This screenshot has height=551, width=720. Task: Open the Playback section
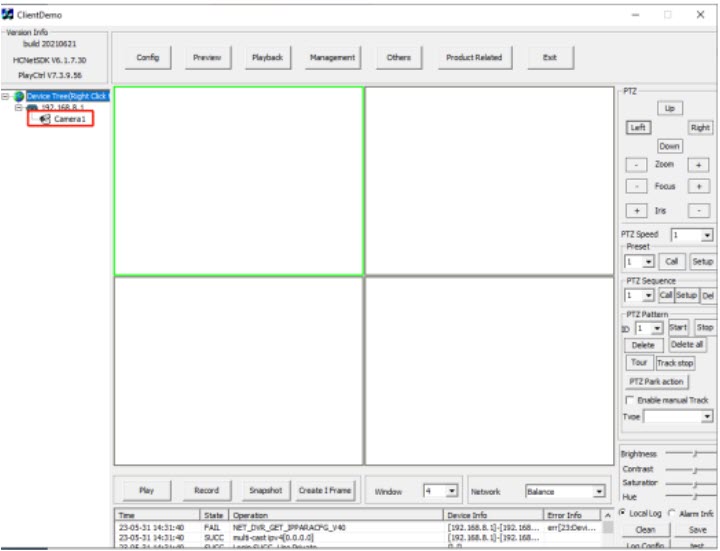(265, 58)
